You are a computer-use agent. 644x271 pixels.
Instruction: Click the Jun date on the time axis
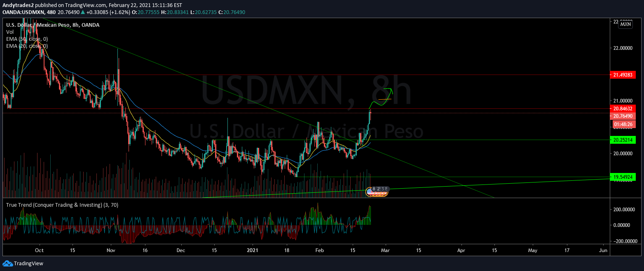click(x=603, y=250)
